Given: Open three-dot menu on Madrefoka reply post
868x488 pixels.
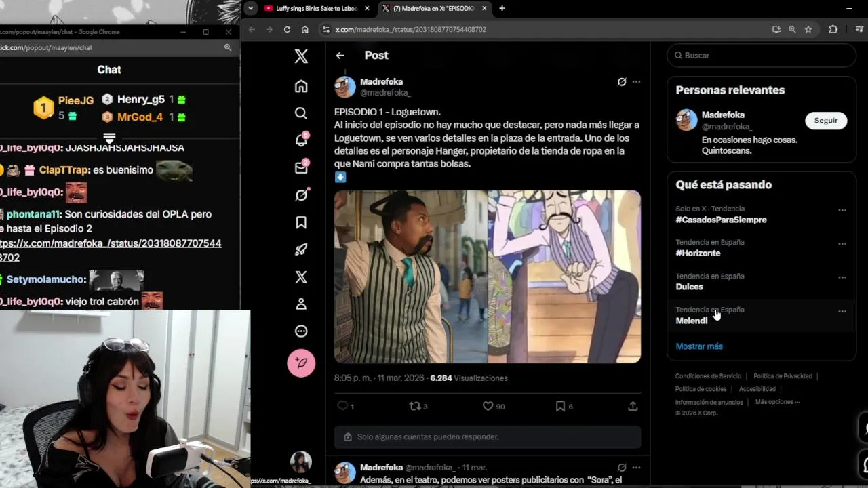Looking at the screenshot, I should click(x=636, y=468).
